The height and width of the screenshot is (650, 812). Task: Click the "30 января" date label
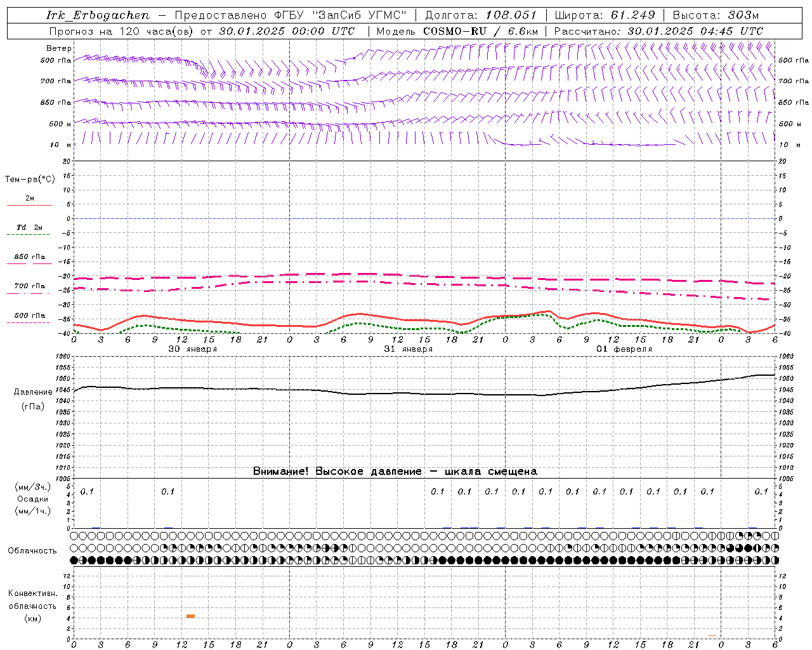(192, 349)
